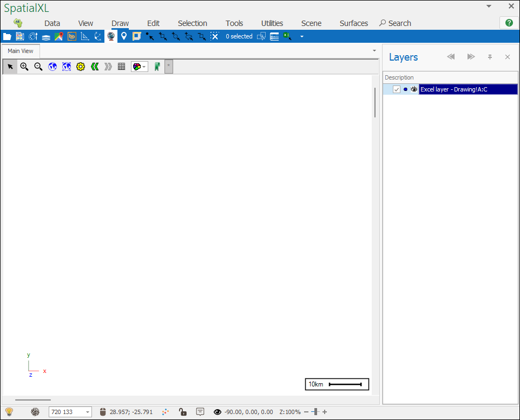This screenshot has height=420, width=520.
Task: Switch to the Surfaces ribbon tab
Action: coord(353,23)
